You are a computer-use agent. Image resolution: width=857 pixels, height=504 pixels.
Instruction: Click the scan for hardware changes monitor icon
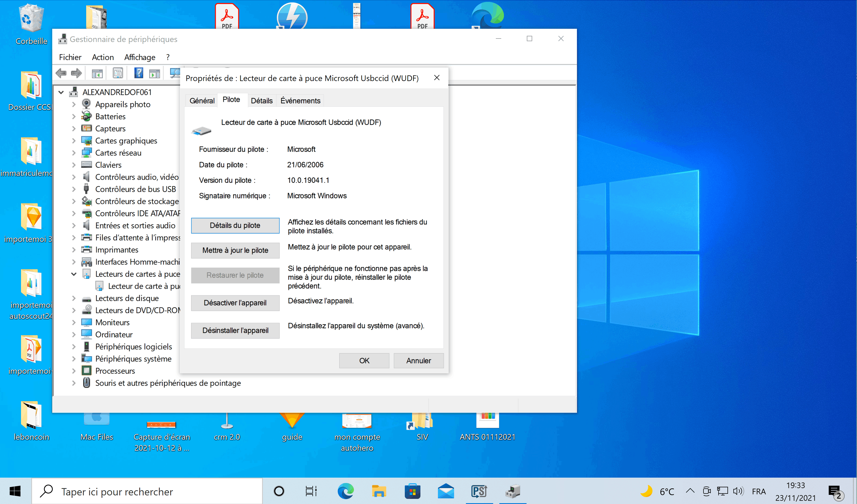click(x=175, y=73)
